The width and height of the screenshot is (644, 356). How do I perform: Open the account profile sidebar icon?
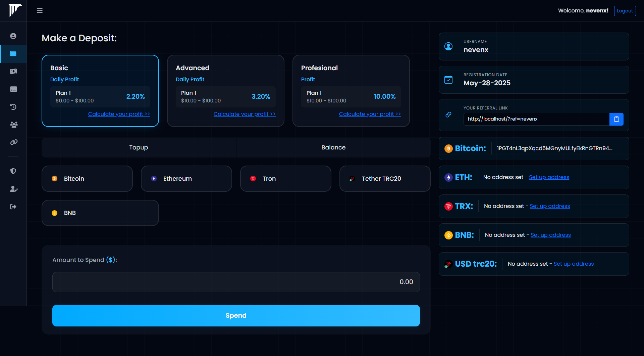(13, 36)
